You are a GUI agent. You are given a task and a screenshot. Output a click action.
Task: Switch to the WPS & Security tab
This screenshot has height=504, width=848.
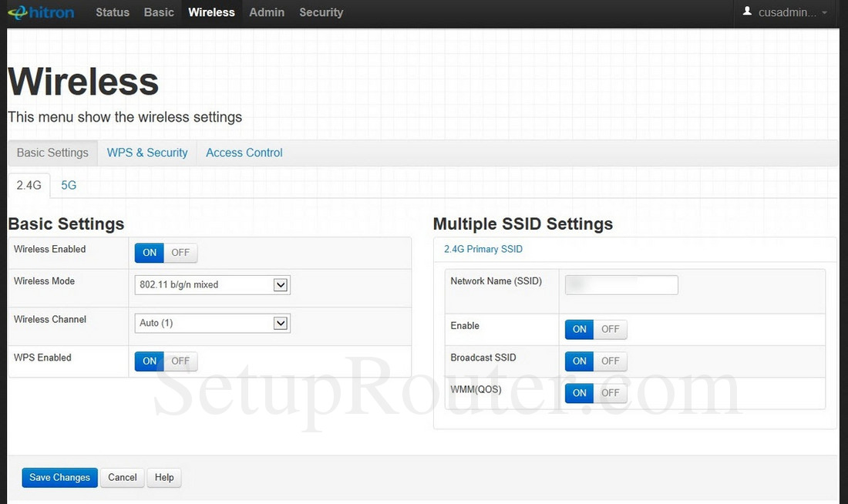(146, 152)
